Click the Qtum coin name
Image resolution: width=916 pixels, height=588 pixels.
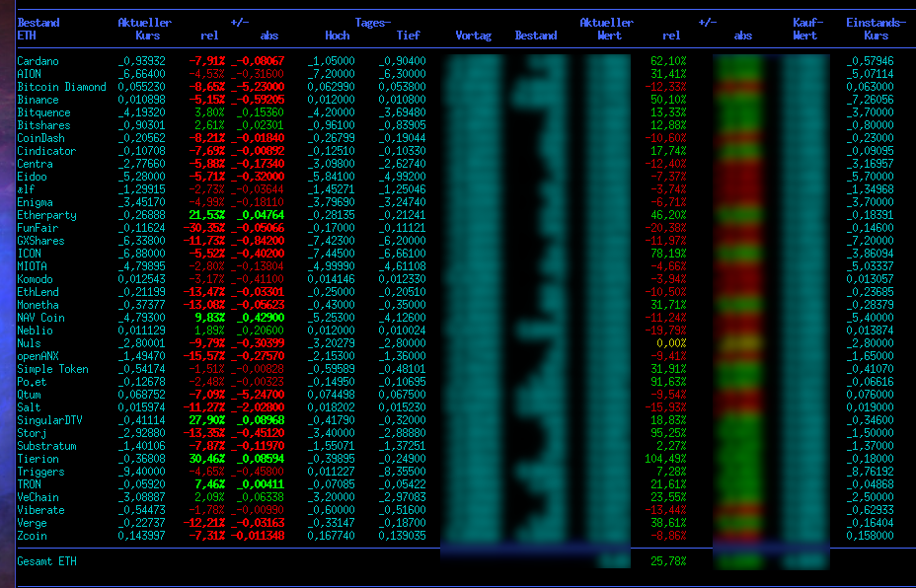click(30, 396)
